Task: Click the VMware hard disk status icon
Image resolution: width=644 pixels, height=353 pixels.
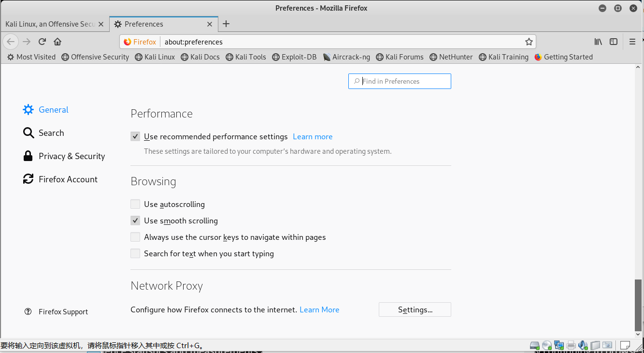Action: coord(534,345)
